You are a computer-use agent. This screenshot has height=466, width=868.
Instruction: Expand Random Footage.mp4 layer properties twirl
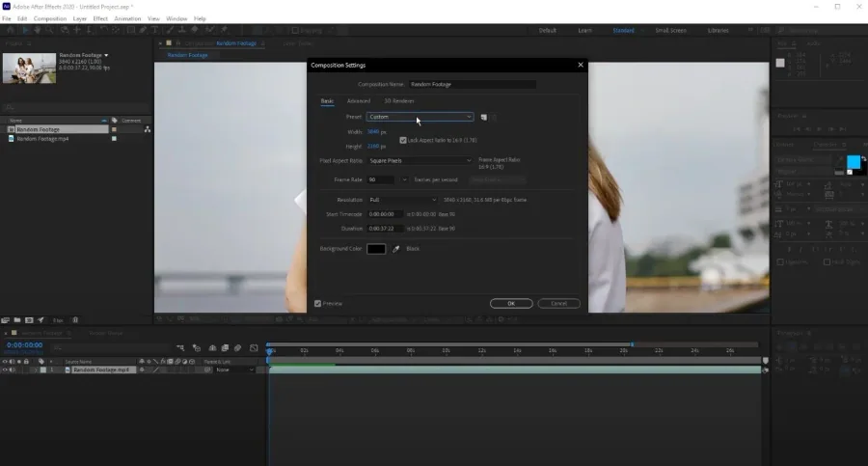click(x=36, y=370)
